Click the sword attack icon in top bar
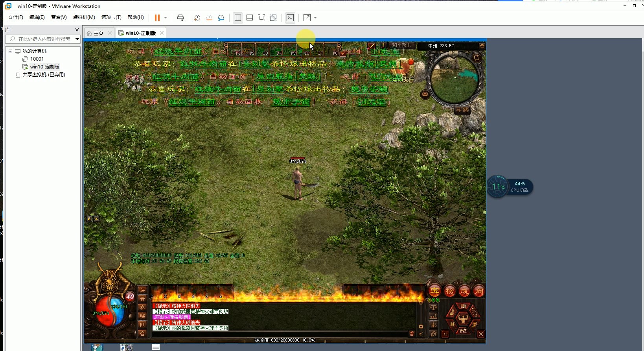The height and width of the screenshot is (351, 644). pos(371,46)
